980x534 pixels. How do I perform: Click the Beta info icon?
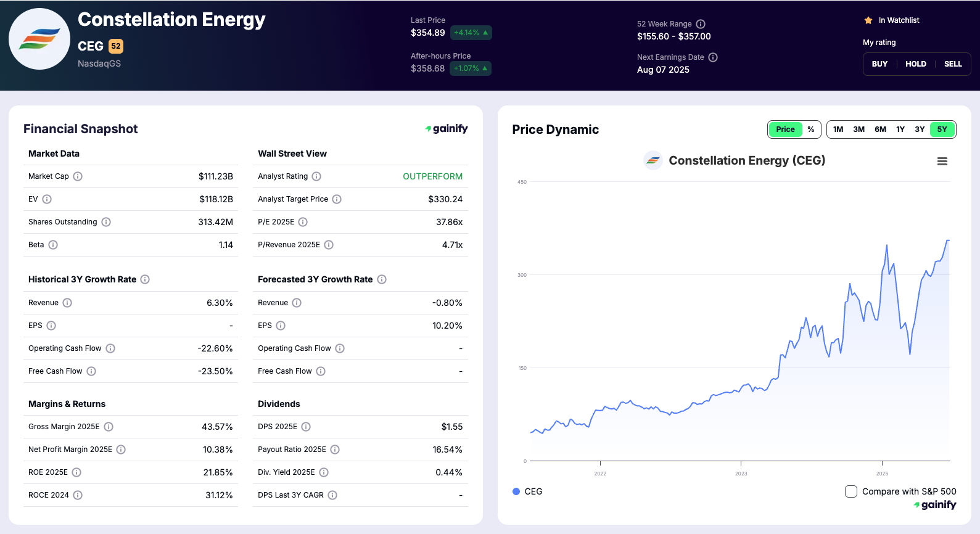click(53, 245)
